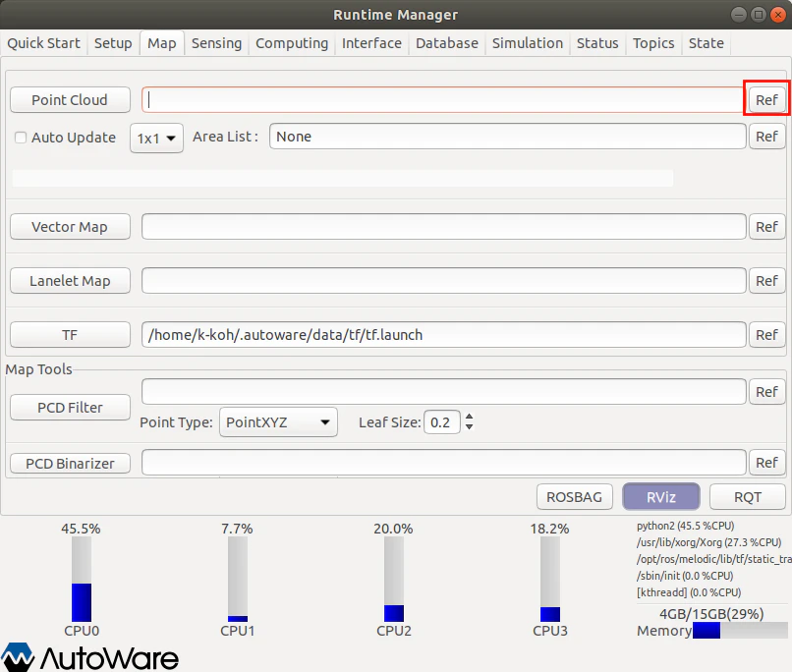Open the ROSBAG dialog

coord(574,496)
